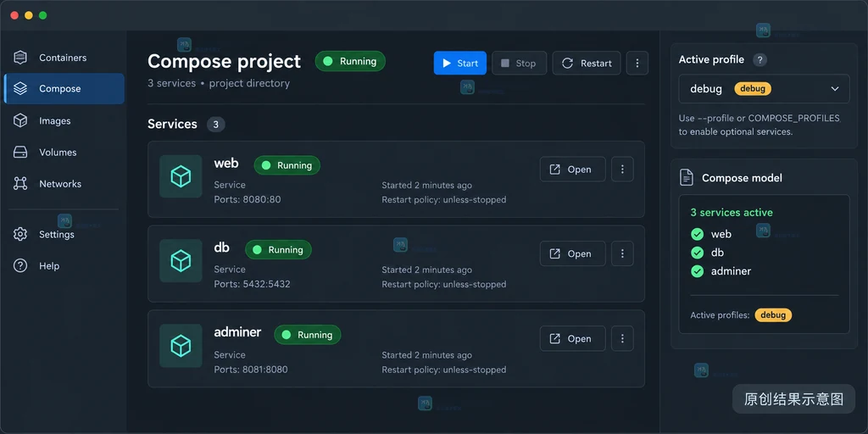Click 'Ports: 5432:5432' text
Screen dimensions: 868x434
coord(252,284)
